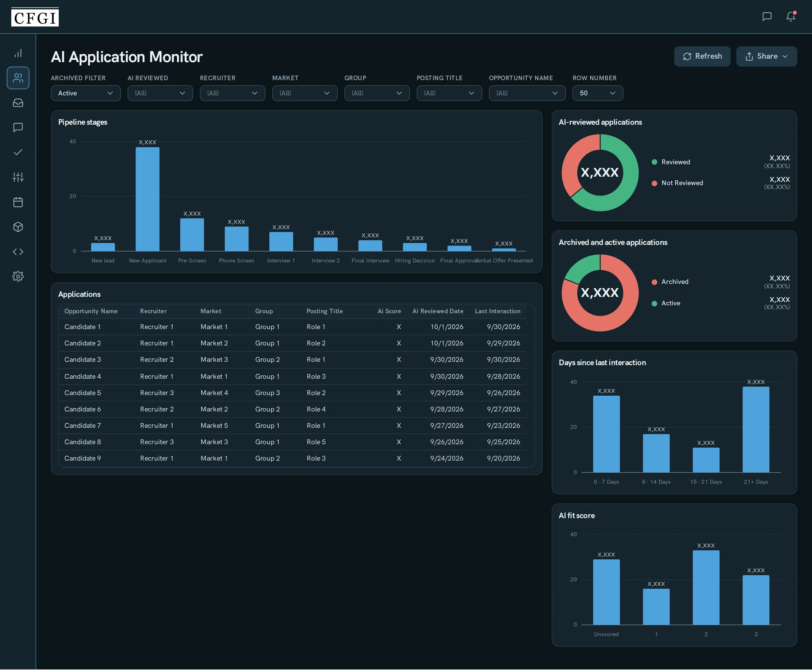The height and width of the screenshot is (670, 812).
Task: Open the inbox tray sidebar icon
Action: (18, 103)
